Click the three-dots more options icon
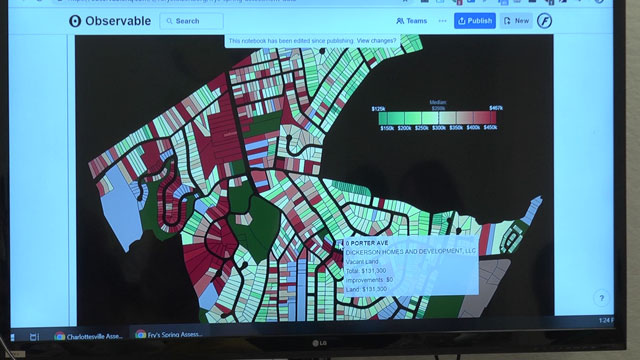Image resolution: width=640 pixels, height=360 pixels. pyautogui.click(x=442, y=21)
